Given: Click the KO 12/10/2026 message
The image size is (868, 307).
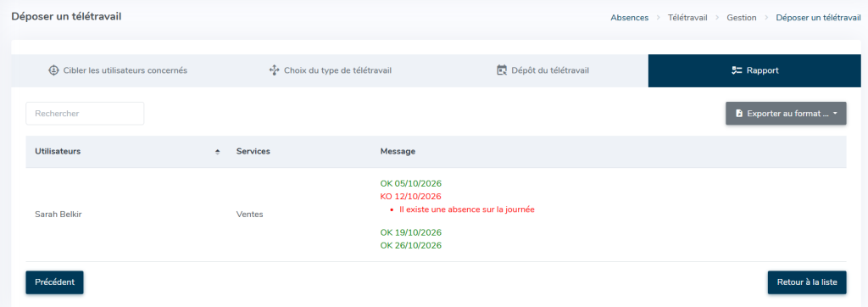Looking at the screenshot, I should [x=411, y=197].
